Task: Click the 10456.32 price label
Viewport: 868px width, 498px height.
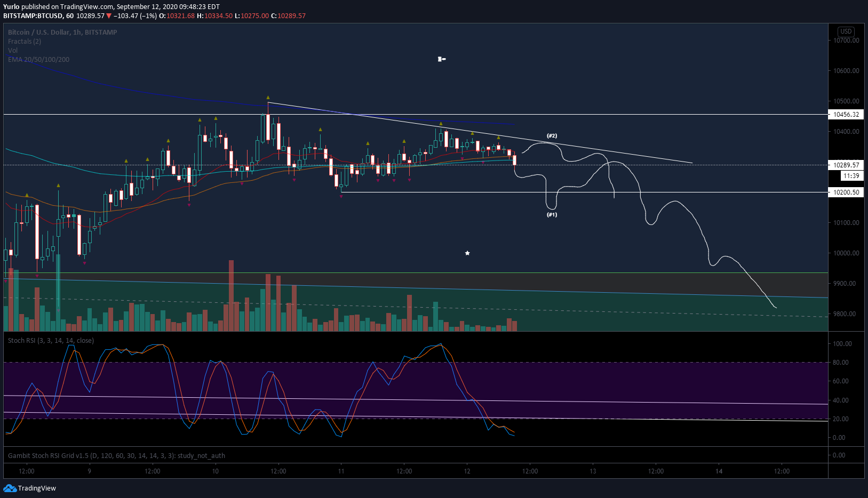Action: (846, 115)
